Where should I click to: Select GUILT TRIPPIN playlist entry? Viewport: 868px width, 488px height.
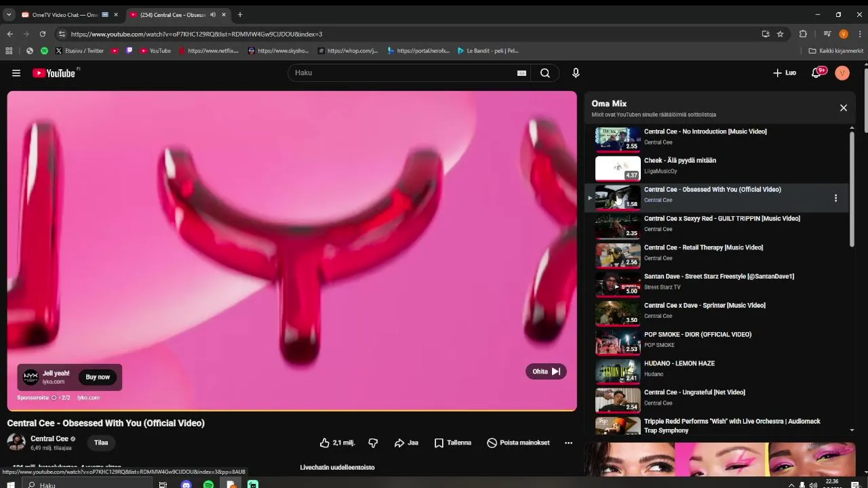(x=717, y=227)
